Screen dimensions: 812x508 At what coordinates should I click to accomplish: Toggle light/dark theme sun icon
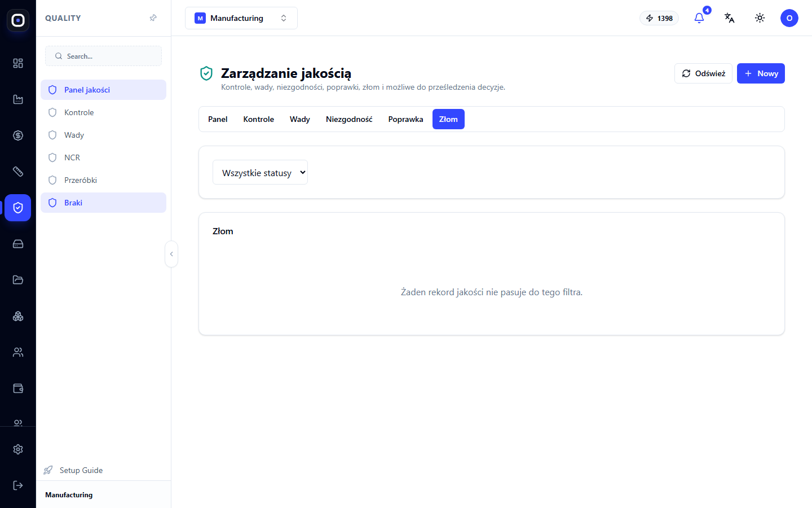(760, 18)
